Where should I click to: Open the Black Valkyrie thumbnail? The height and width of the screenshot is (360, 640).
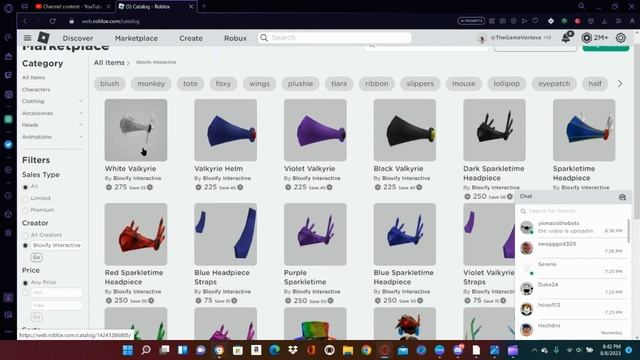click(404, 130)
